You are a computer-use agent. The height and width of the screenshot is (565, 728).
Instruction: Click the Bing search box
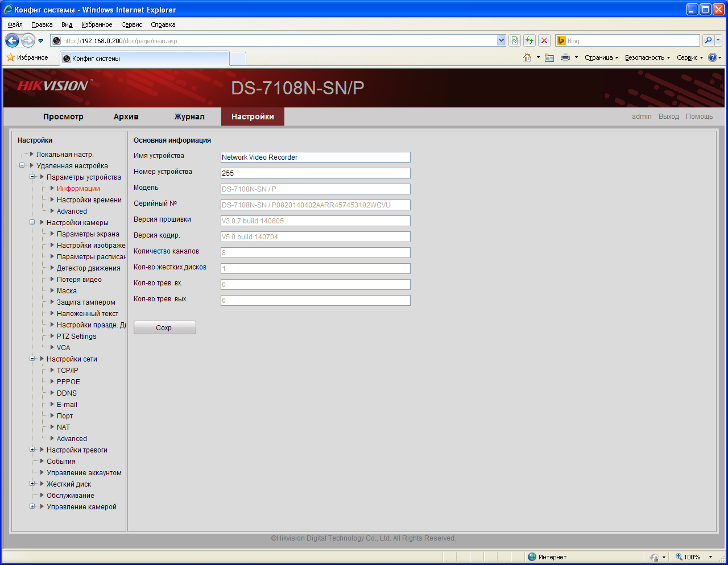click(x=628, y=40)
